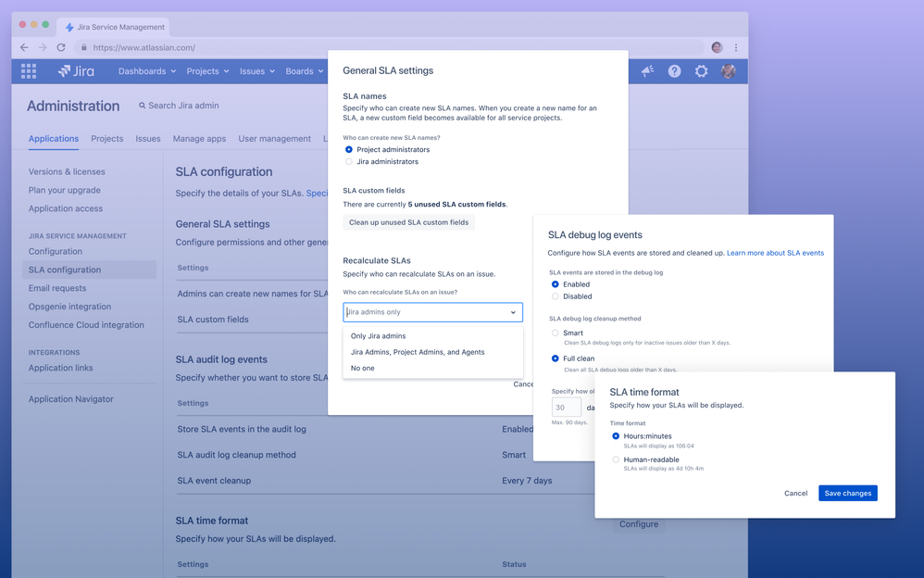This screenshot has height=578, width=924.
Task: Click Clean up unused SLA custom fields button
Action: click(408, 222)
